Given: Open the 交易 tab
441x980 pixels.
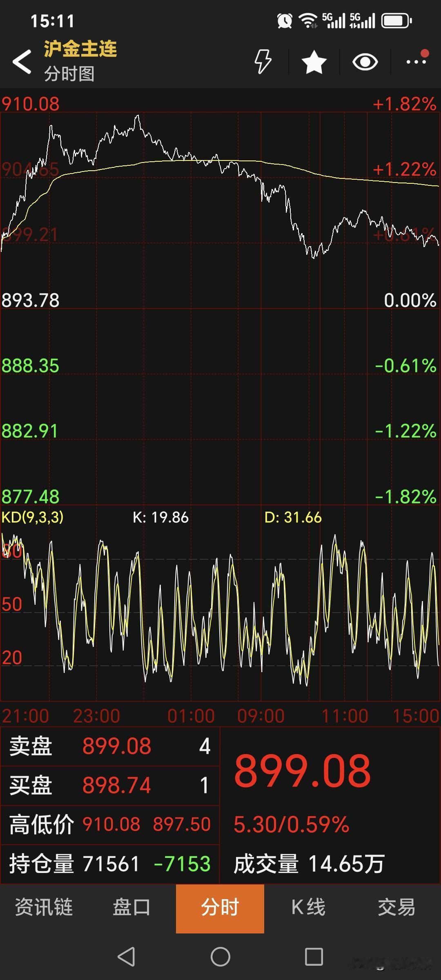Looking at the screenshot, I should point(396,907).
